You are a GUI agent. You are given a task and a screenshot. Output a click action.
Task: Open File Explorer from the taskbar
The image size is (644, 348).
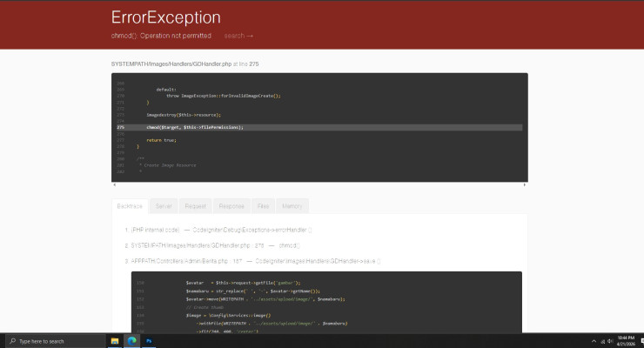(x=116, y=341)
